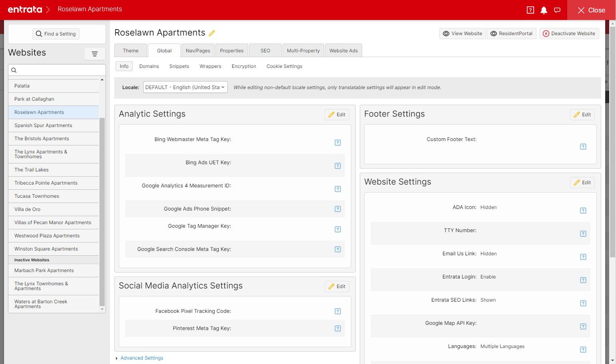Click the Find a Setting button
Screen dimensions: 616x364
click(56, 34)
